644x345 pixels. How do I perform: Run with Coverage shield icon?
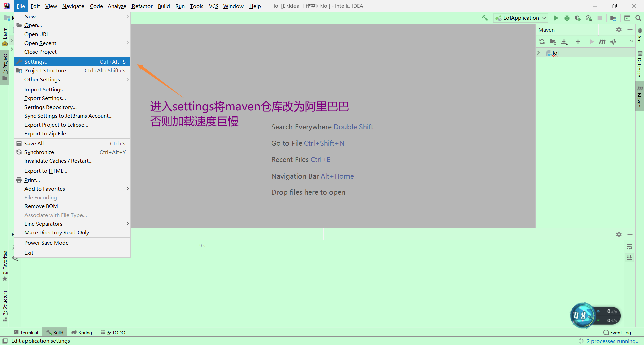point(578,18)
